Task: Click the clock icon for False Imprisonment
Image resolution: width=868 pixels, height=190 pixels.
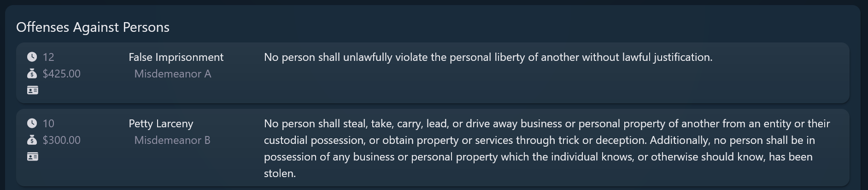Action: pyautogui.click(x=32, y=57)
